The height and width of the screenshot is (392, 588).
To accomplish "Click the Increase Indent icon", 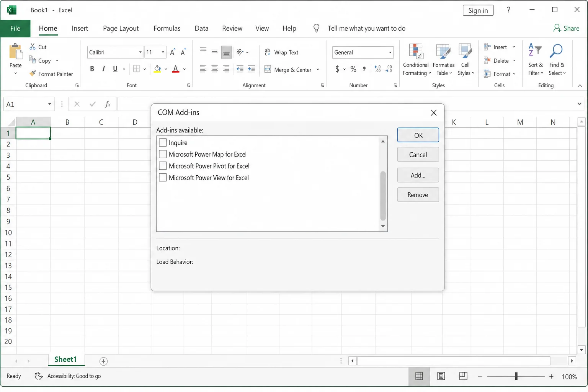I will pos(252,69).
